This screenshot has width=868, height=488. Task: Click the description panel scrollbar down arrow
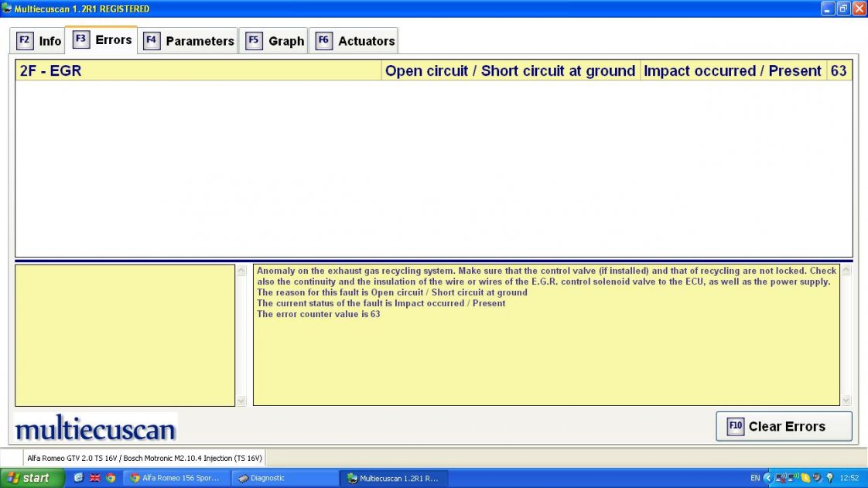pos(845,401)
